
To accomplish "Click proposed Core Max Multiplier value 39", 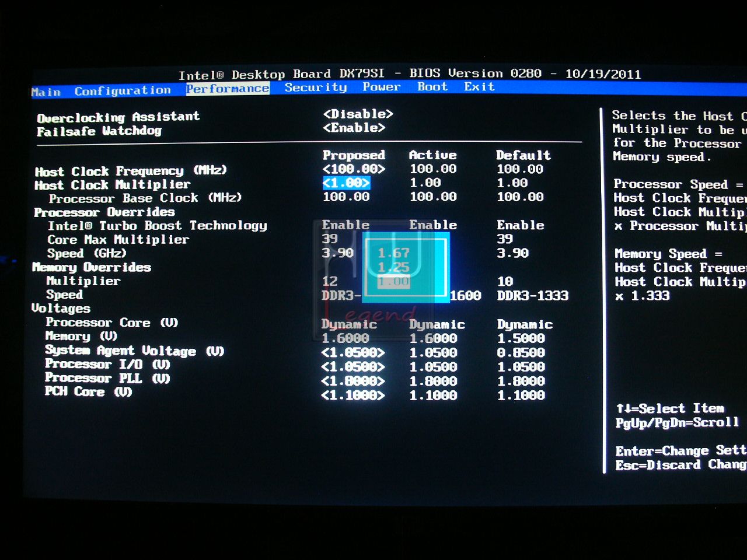I will tap(330, 239).
